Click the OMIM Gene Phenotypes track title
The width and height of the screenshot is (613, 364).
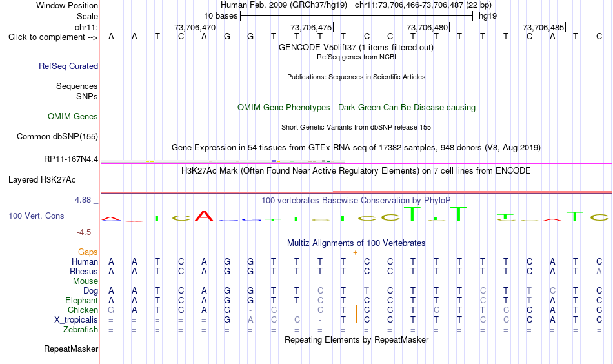pos(357,108)
